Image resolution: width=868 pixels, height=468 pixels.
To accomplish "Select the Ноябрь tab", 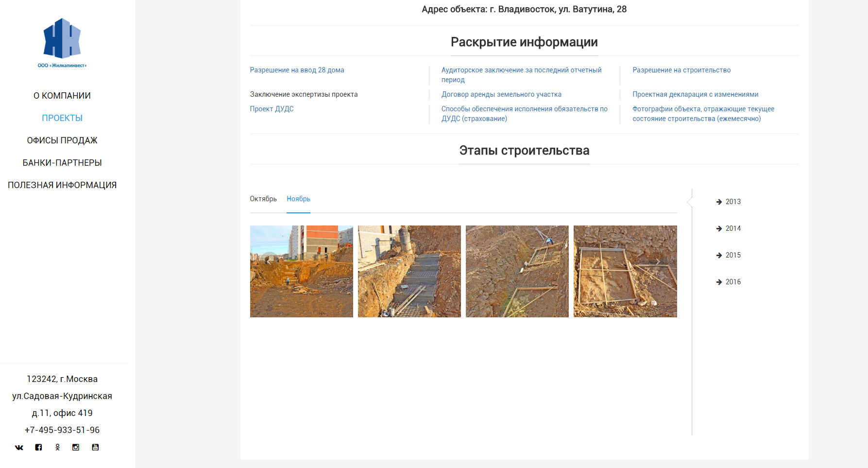I will (298, 199).
